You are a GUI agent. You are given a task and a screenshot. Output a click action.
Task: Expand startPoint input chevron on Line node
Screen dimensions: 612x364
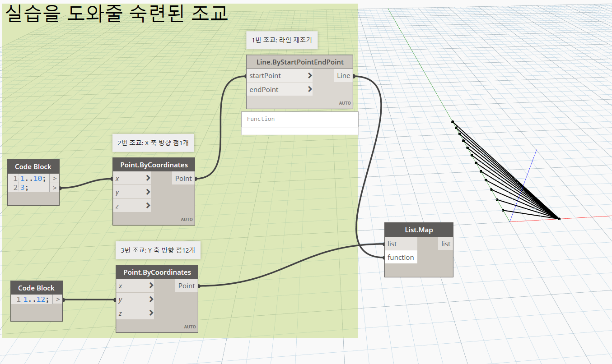click(x=310, y=76)
